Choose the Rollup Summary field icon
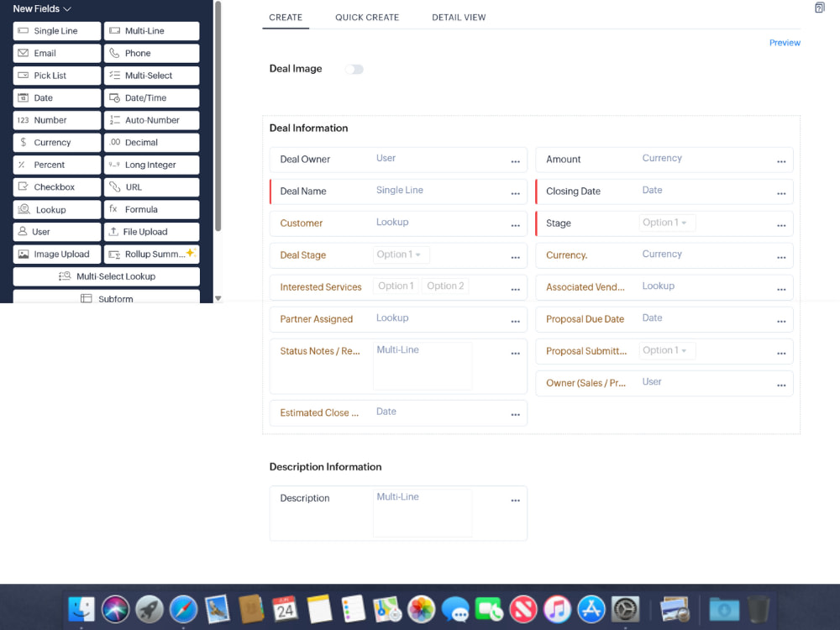This screenshot has height=630, width=840. pos(114,255)
